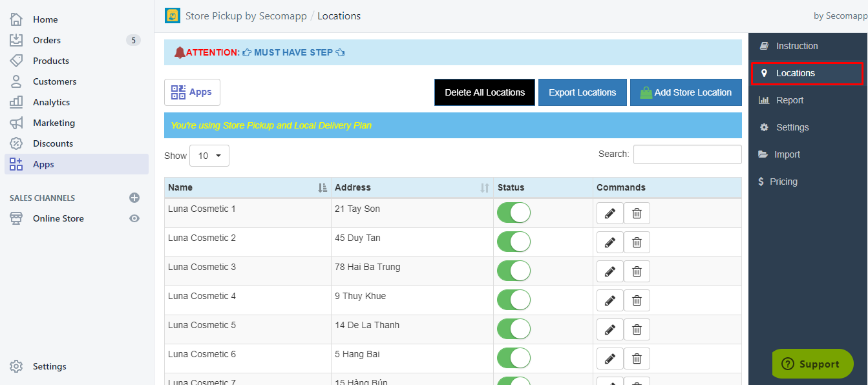
Task: View the online store with the eye icon
Action: (134, 218)
